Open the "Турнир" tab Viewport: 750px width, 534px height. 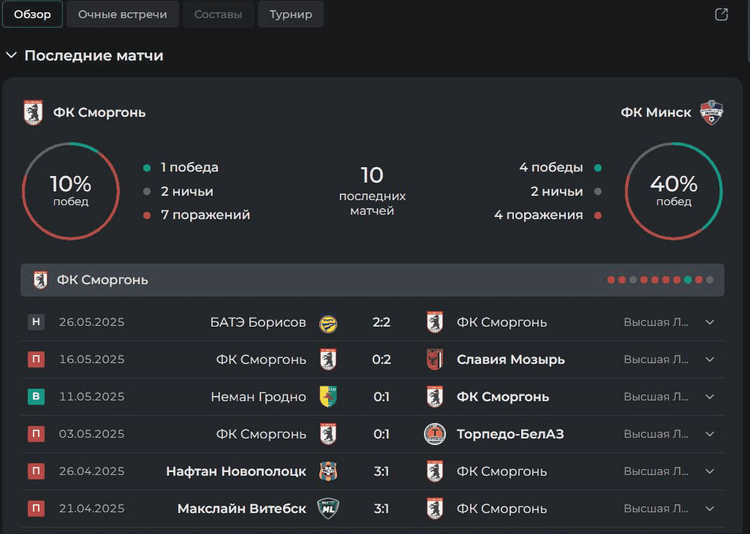290,15
